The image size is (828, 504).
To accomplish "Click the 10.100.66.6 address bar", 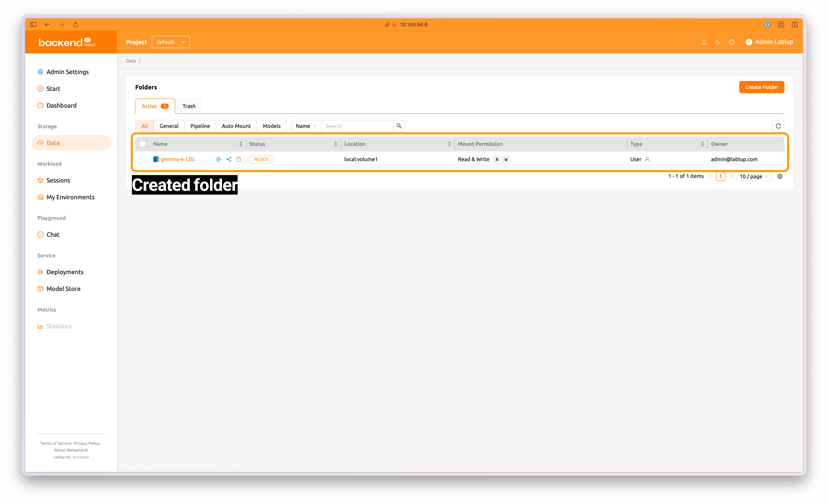I will pos(414,24).
